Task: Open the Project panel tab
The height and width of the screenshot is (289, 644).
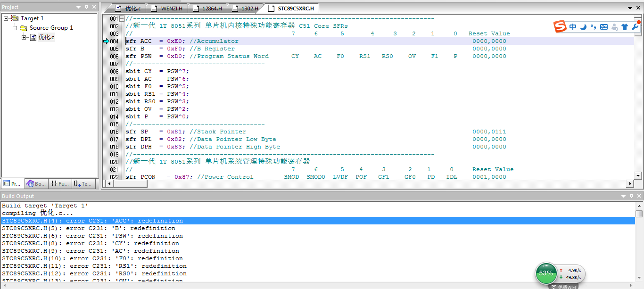Action: pos(12,184)
